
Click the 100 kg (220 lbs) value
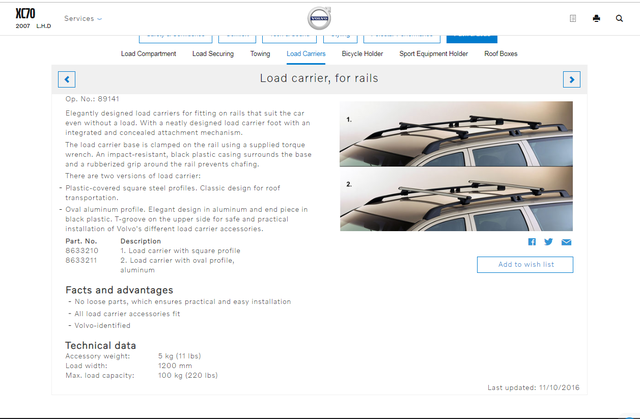point(188,375)
